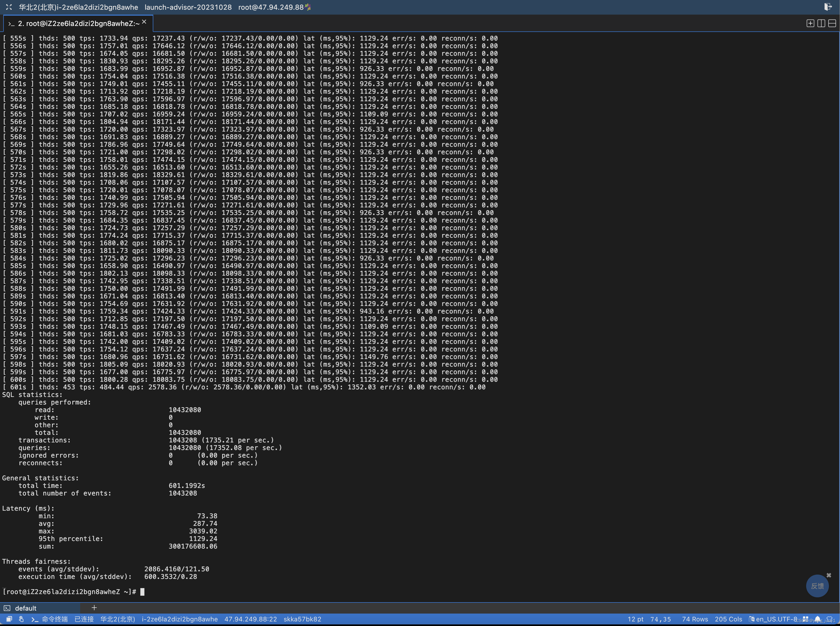Click the i-2ze6la2dizi2bgn8awhe instance ID in status bar

(x=180, y=619)
